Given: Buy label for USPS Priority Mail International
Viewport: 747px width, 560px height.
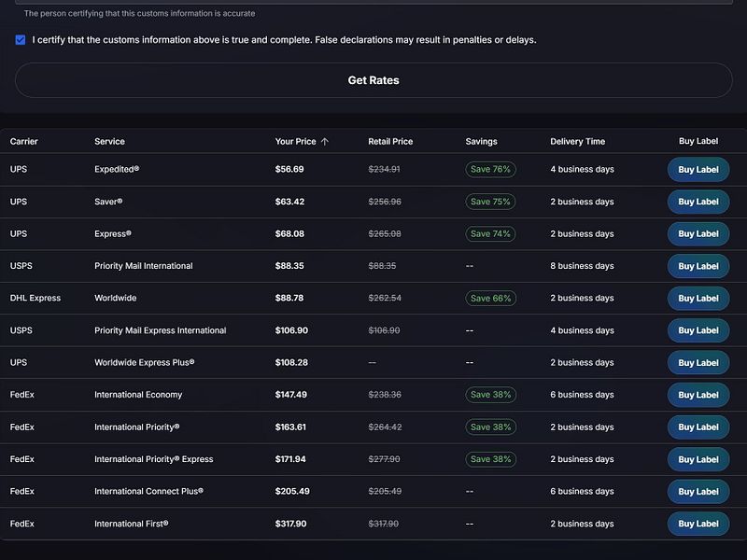Looking at the screenshot, I should tap(698, 266).
